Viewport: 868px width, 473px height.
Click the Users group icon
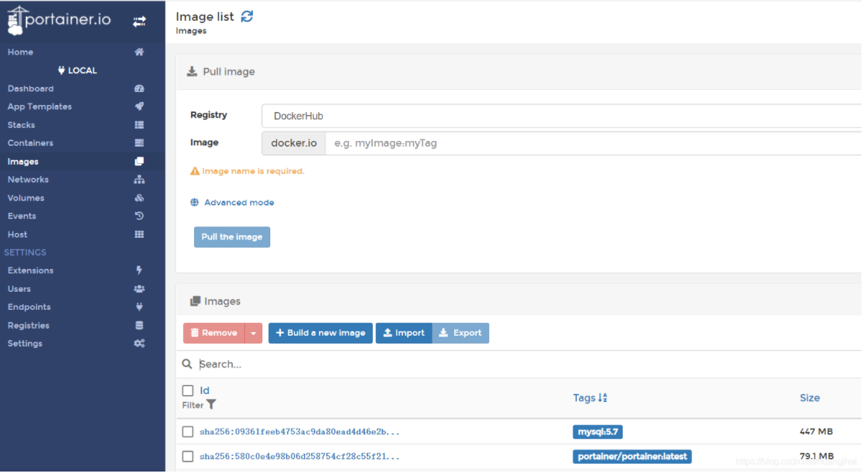(x=139, y=289)
